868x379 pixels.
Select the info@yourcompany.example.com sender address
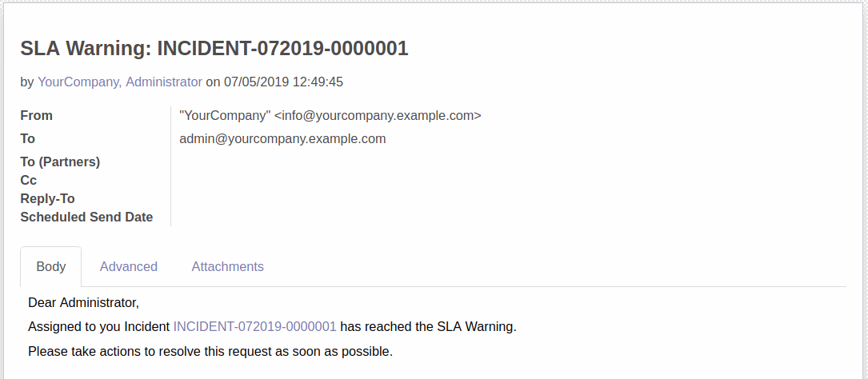378,116
